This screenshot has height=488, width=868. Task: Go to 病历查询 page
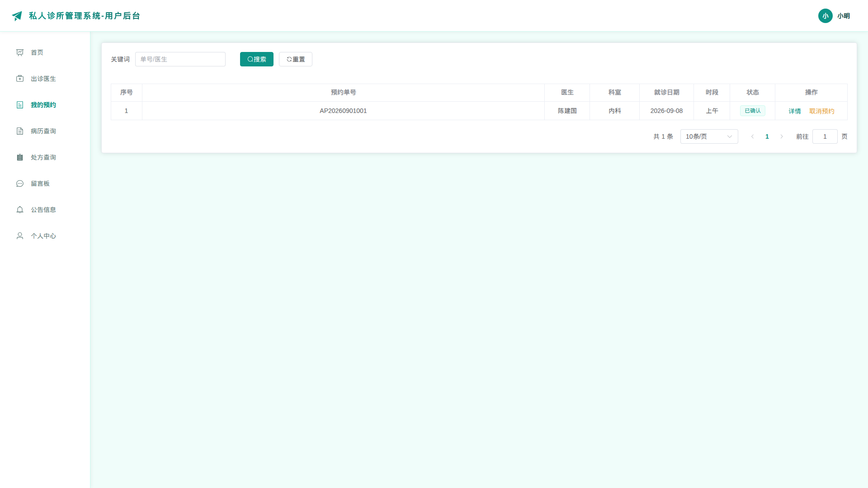[x=45, y=131]
